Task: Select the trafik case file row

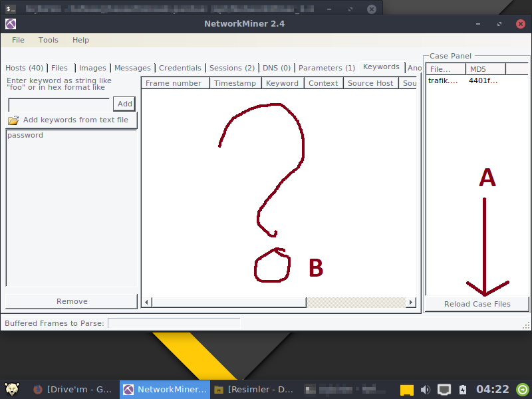Action: point(477,80)
